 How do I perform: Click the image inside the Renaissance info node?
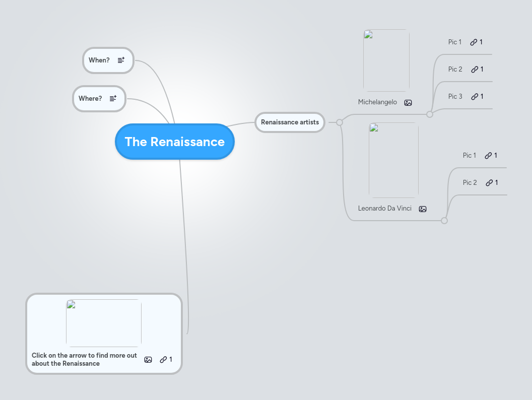(x=103, y=323)
